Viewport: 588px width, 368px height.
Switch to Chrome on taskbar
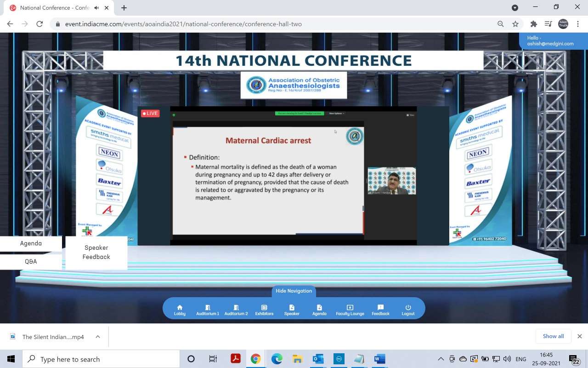click(x=256, y=359)
